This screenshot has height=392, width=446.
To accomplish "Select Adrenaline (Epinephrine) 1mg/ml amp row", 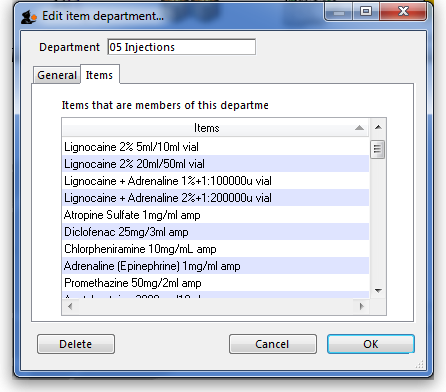I will (x=215, y=266).
